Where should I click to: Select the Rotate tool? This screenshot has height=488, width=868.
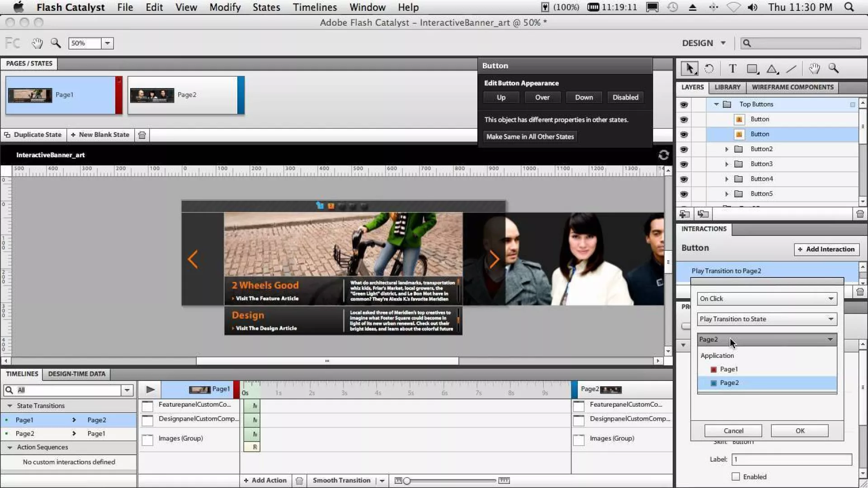pos(709,69)
